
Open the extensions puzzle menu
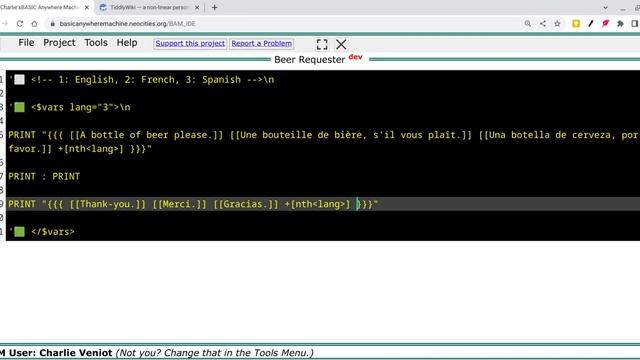pyautogui.click(x=620, y=24)
